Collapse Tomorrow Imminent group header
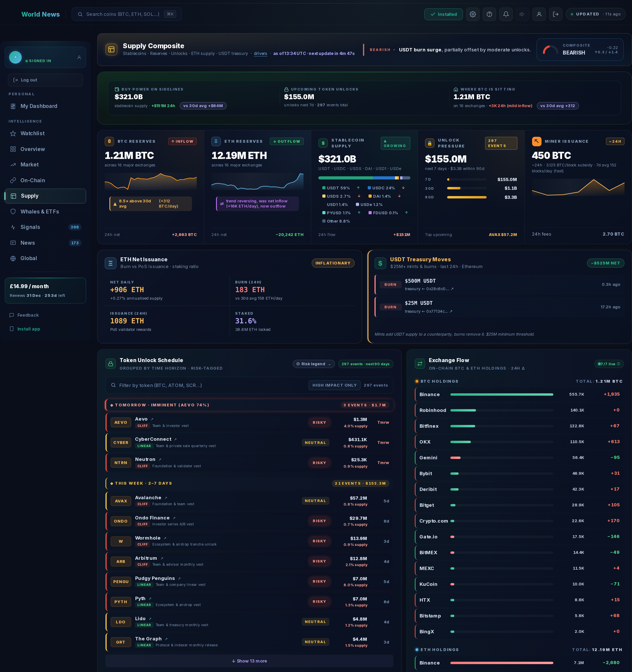 click(x=249, y=405)
